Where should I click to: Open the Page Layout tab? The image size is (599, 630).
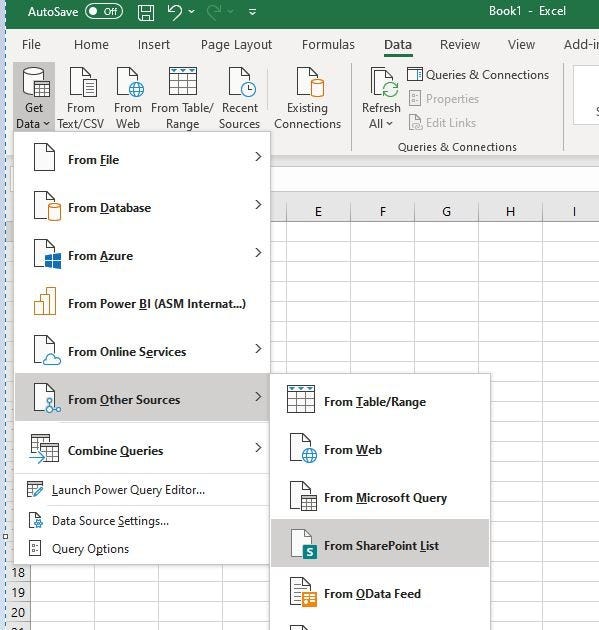click(x=236, y=45)
